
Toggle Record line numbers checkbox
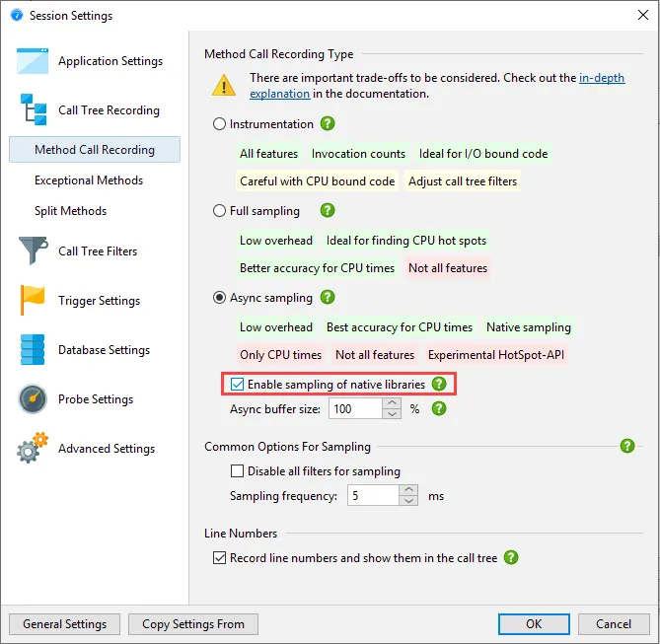pyautogui.click(x=219, y=558)
